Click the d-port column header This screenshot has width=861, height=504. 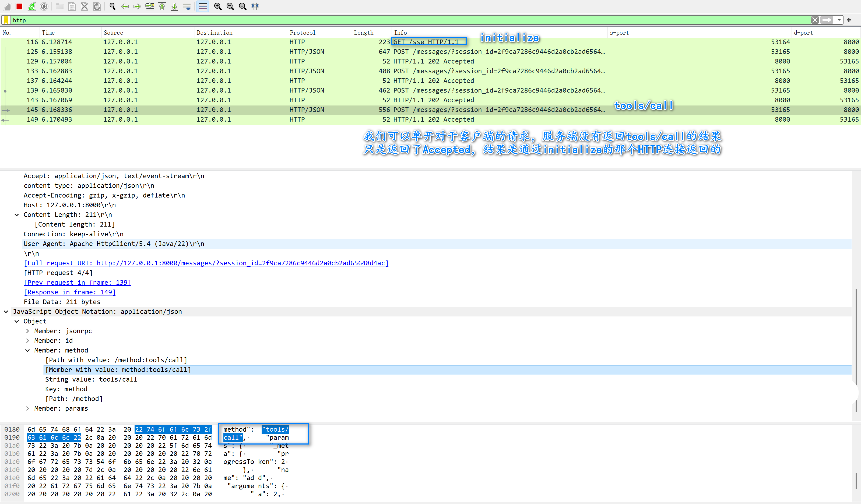coord(826,33)
